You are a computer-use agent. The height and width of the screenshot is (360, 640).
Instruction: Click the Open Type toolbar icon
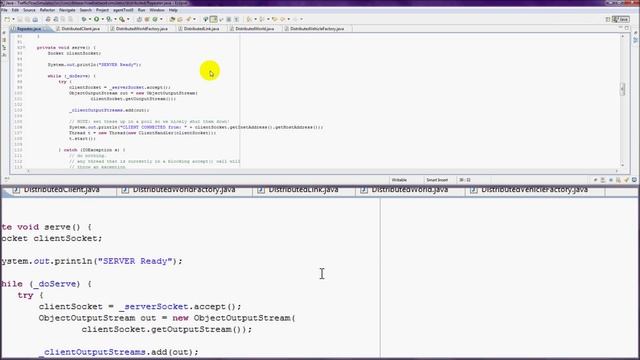point(172,19)
